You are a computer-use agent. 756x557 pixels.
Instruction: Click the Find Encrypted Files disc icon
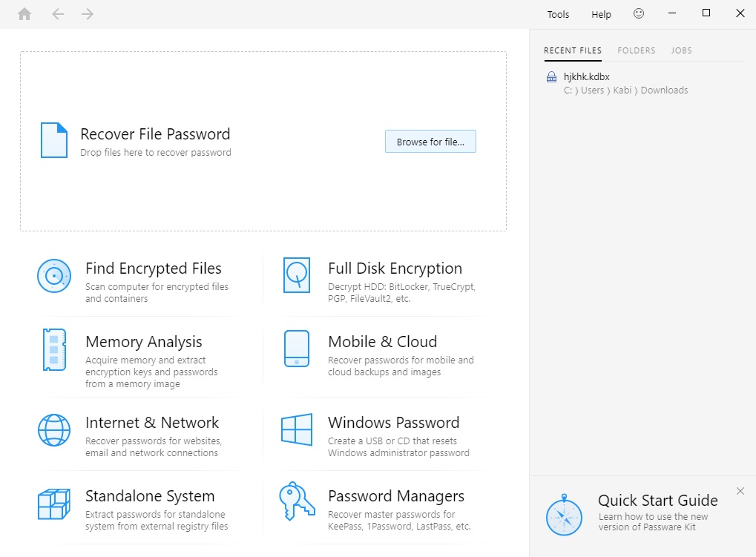click(54, 276)
